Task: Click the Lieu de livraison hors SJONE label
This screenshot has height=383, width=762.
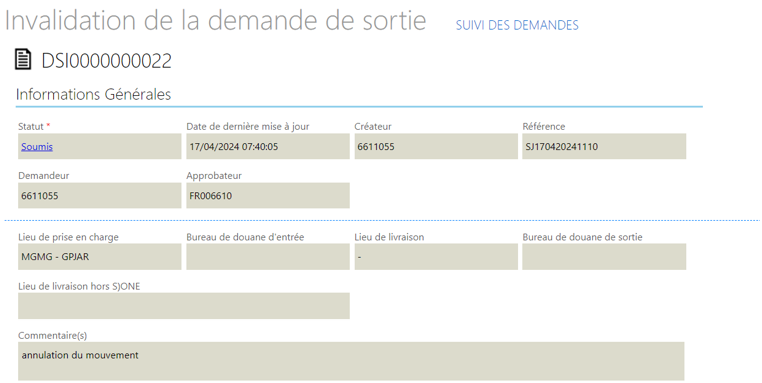Action: coord(79,286)
